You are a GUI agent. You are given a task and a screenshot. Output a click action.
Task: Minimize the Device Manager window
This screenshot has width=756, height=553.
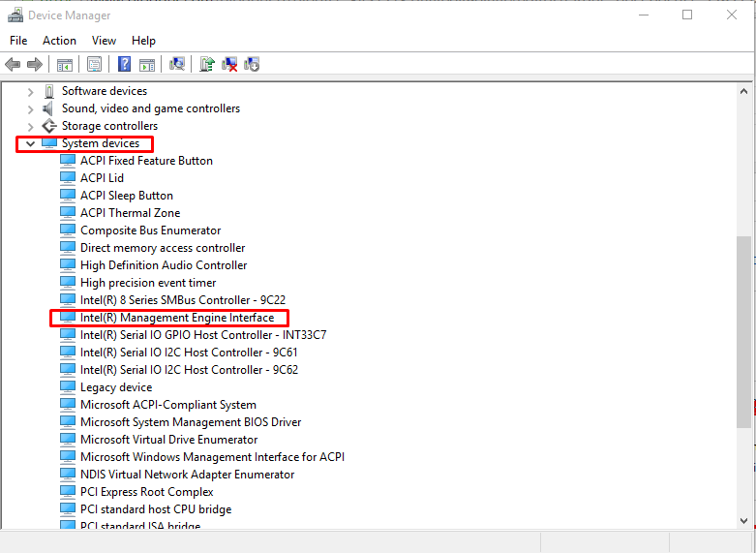click(x=643, y=15)
